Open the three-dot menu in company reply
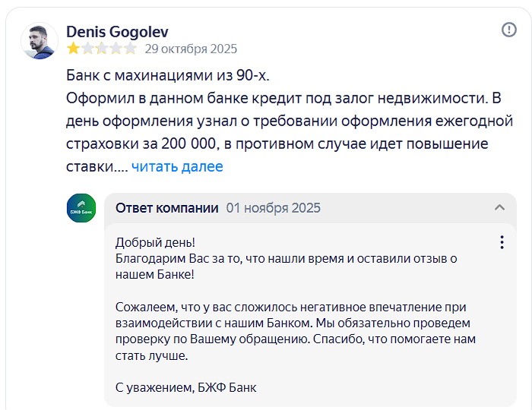 (502, 242)
